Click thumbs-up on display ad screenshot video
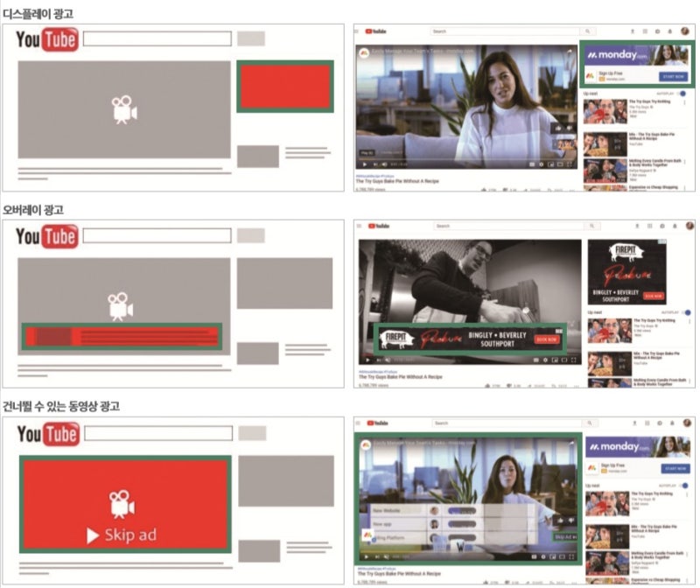700x588 pixels. (558, 128)
